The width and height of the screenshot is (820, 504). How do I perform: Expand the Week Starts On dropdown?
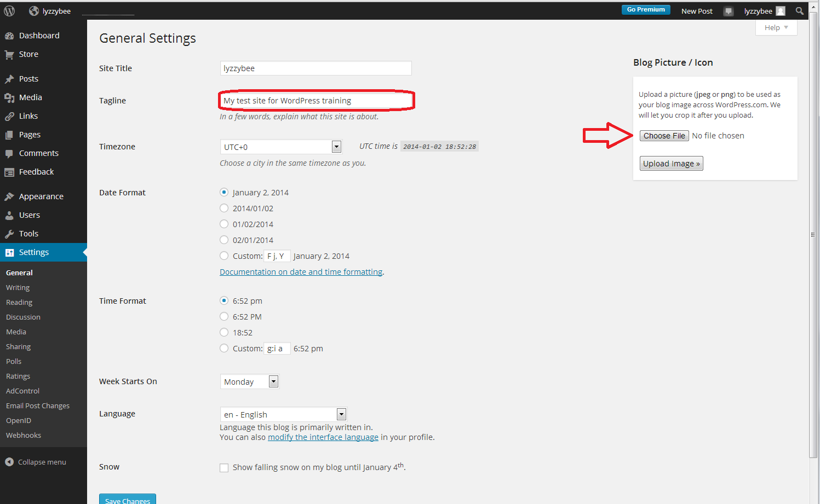pos(249,381)
